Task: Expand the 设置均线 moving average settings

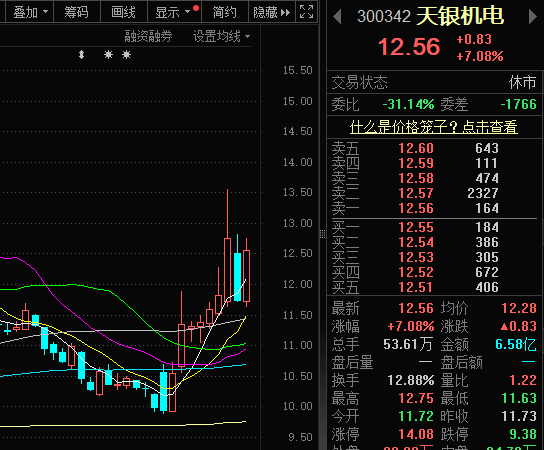Action: click(222, 36)
